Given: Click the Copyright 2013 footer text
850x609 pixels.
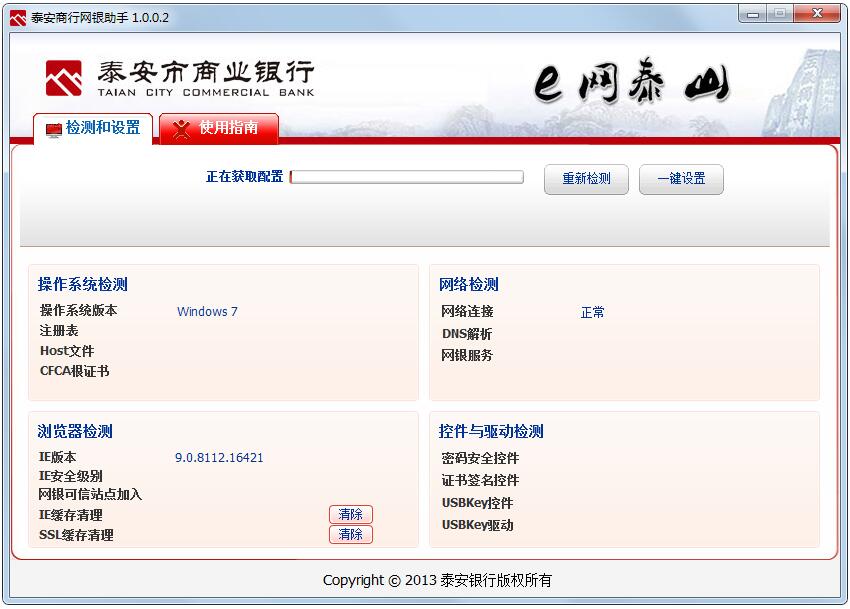Looking at the screenshot, I should point(437,580).
